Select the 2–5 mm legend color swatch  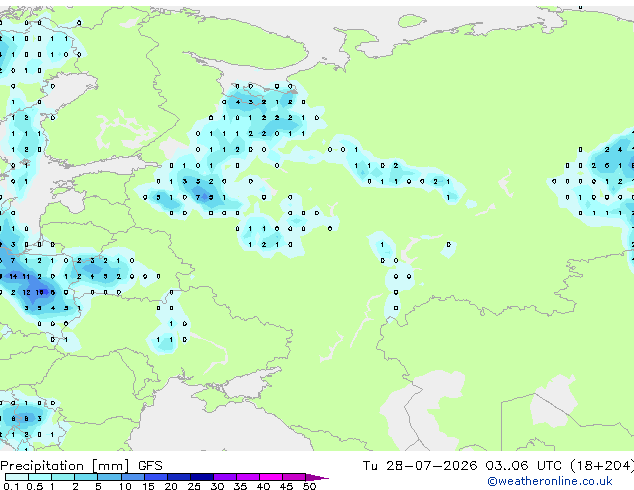pyautogui.click(x=86, y=477)
